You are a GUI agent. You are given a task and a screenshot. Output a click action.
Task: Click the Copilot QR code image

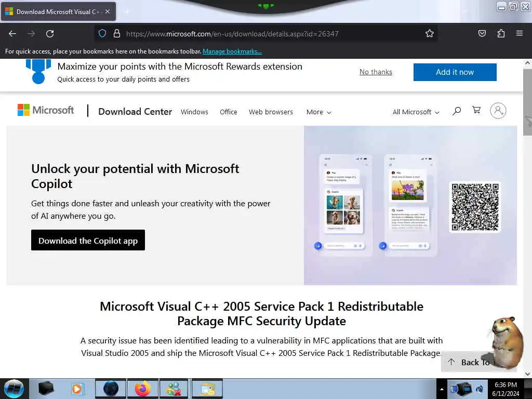475,207
